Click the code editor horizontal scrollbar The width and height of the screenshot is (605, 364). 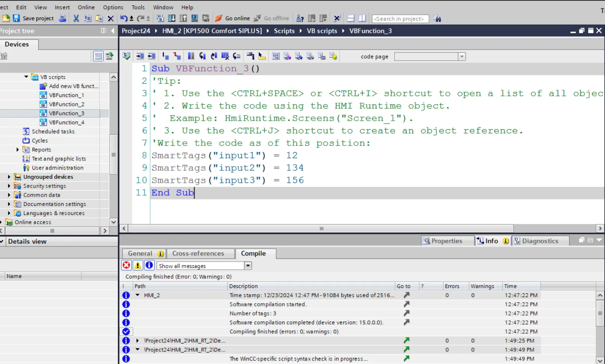pos(321,228)
